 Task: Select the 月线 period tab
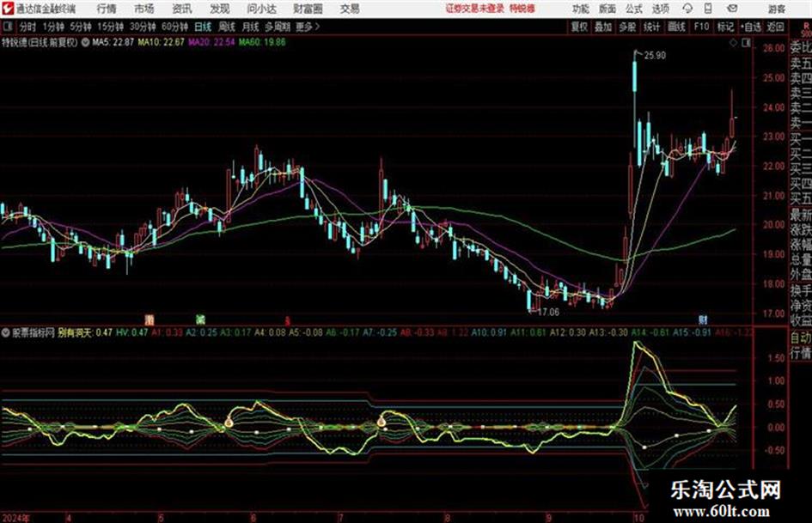point(251,27)
